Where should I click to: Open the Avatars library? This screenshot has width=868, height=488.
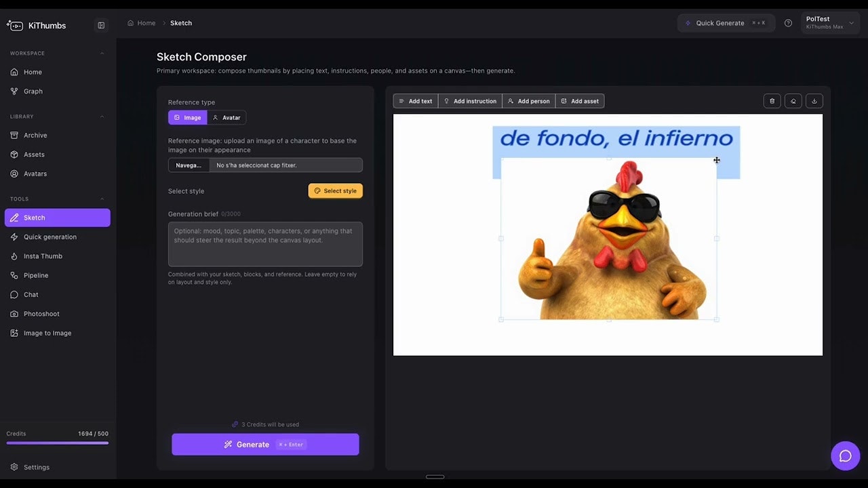(58, 174)
